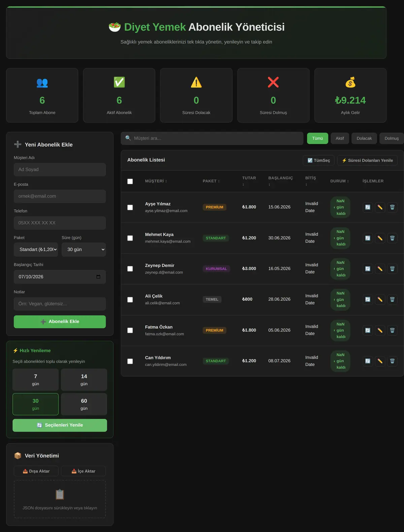Select the Zeynep Demir row checkbox
The width and height of the screenshot is (404, 532).
coord(130,269)
